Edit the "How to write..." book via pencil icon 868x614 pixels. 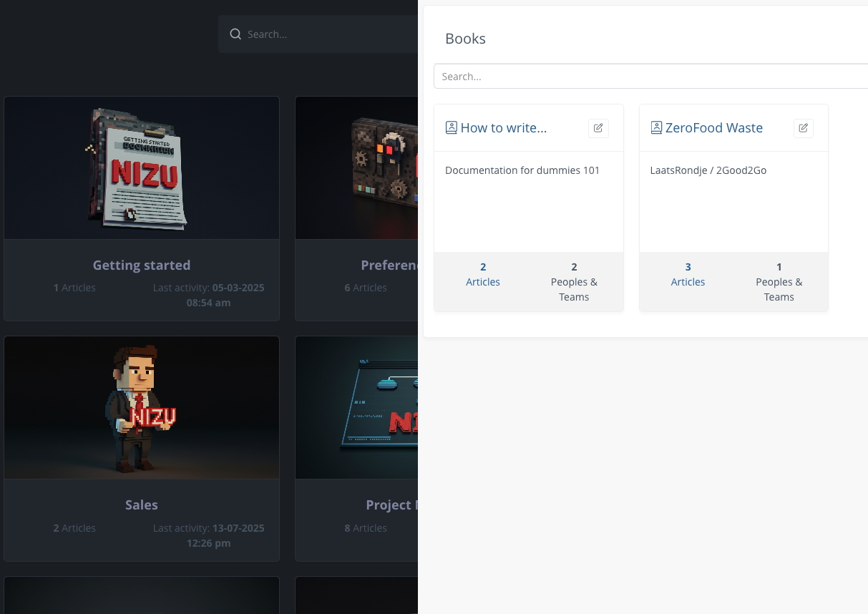click(598, 127)
